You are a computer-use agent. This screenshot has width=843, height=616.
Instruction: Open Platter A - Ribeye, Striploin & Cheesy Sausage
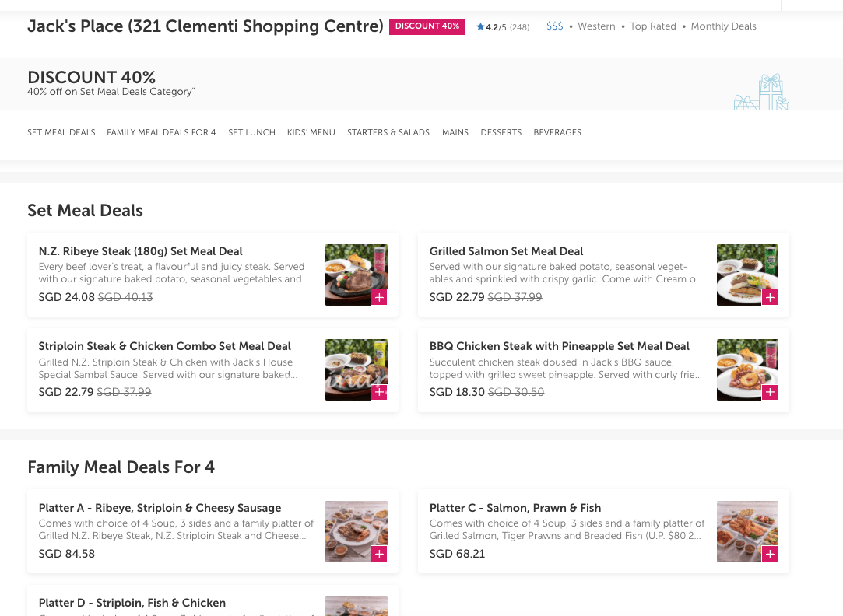pos(160,508)
